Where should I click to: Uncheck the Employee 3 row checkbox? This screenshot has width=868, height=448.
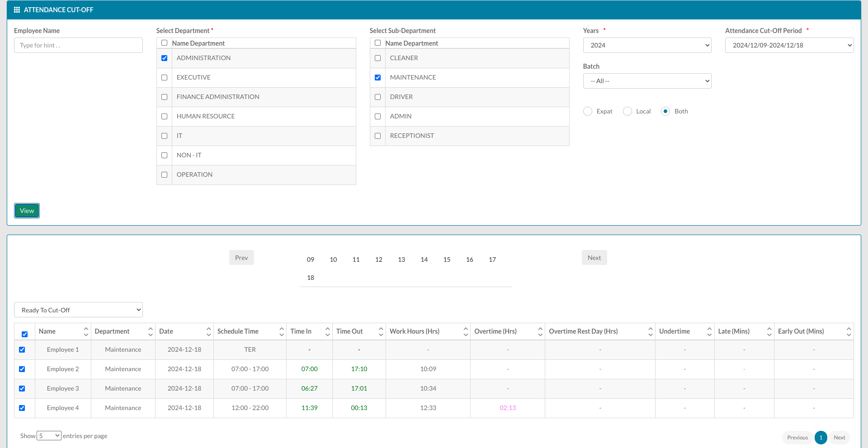(22, 389)
